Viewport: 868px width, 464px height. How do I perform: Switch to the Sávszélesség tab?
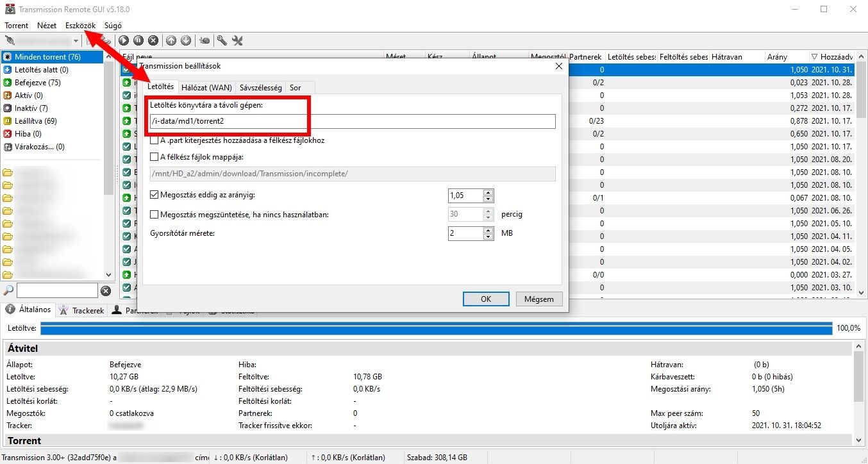260,87
